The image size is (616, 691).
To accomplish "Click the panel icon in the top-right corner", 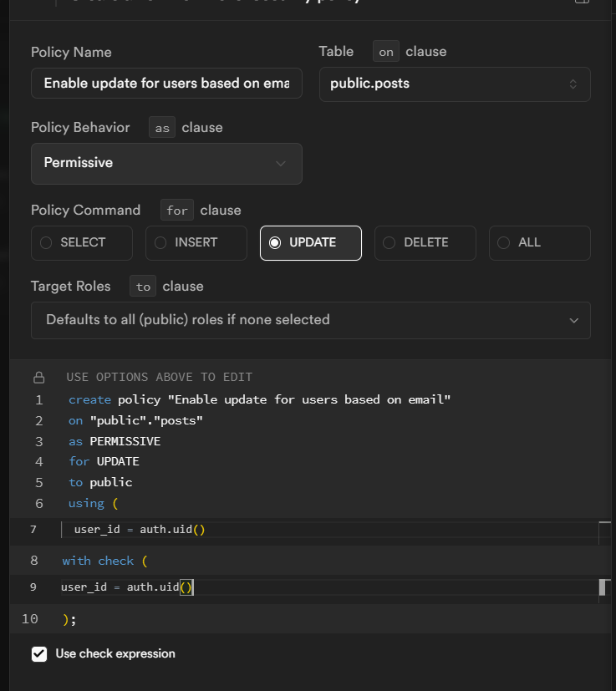I will pyautogui.click(x=581, y=3).
